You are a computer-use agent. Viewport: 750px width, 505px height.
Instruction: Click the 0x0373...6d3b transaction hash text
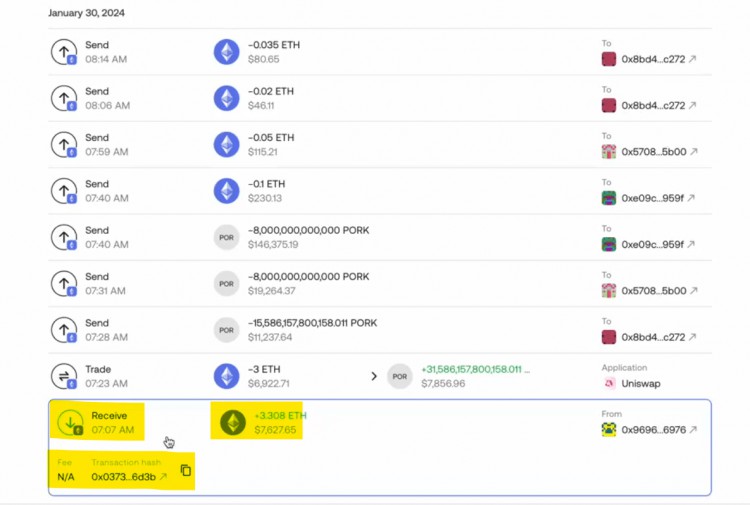tap(123, 477)
